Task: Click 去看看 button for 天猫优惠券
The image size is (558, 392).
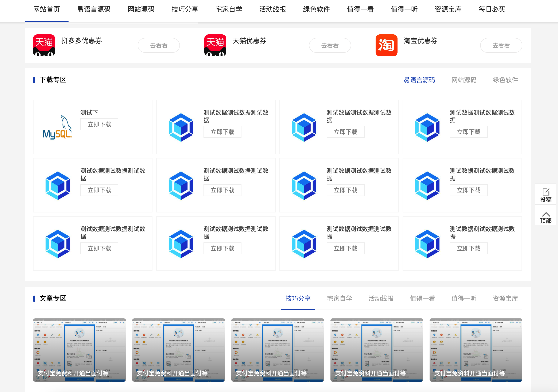Action: point(330,45)
